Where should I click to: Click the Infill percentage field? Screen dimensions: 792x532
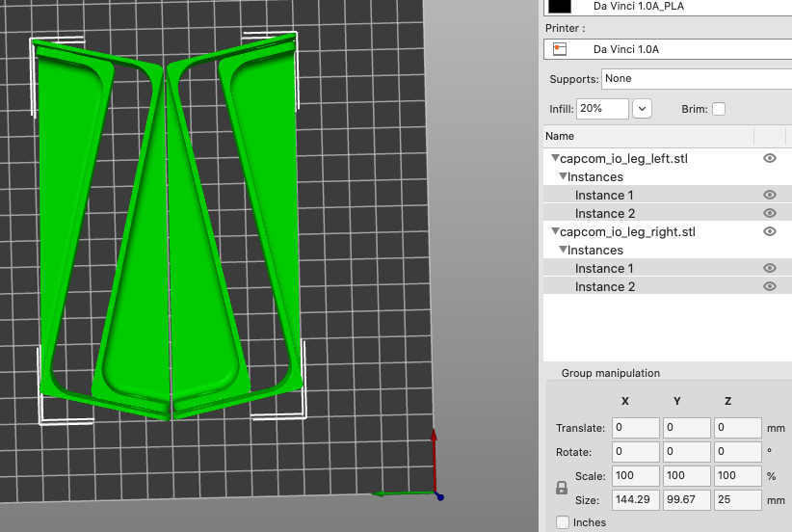602,109
